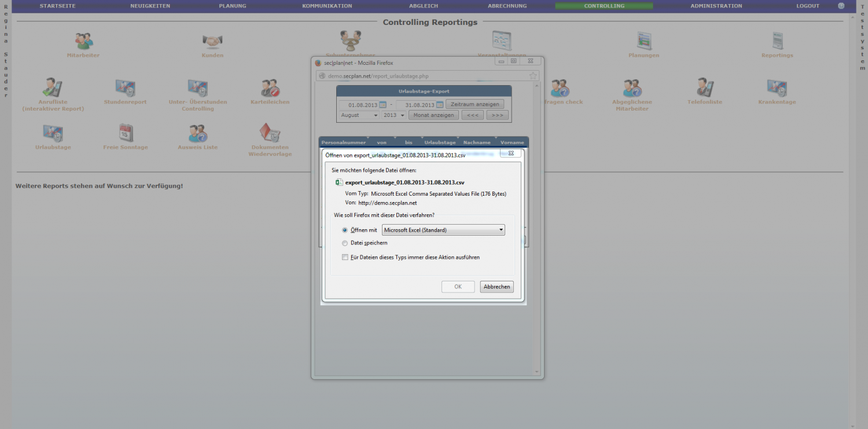Open KOMMUNIKATION menu
The height and width of the screenshot is (429, 868).
[x=327, y=6]
